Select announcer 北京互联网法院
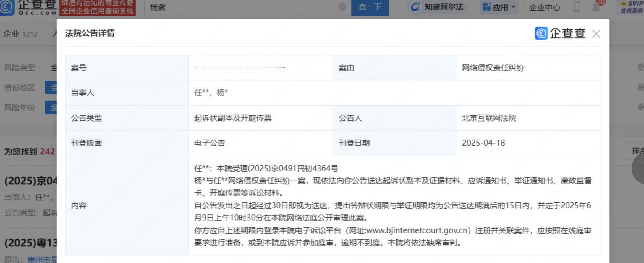Image resolution: width=644 pixels, height=263 pixels. click(x=489, y=118)
